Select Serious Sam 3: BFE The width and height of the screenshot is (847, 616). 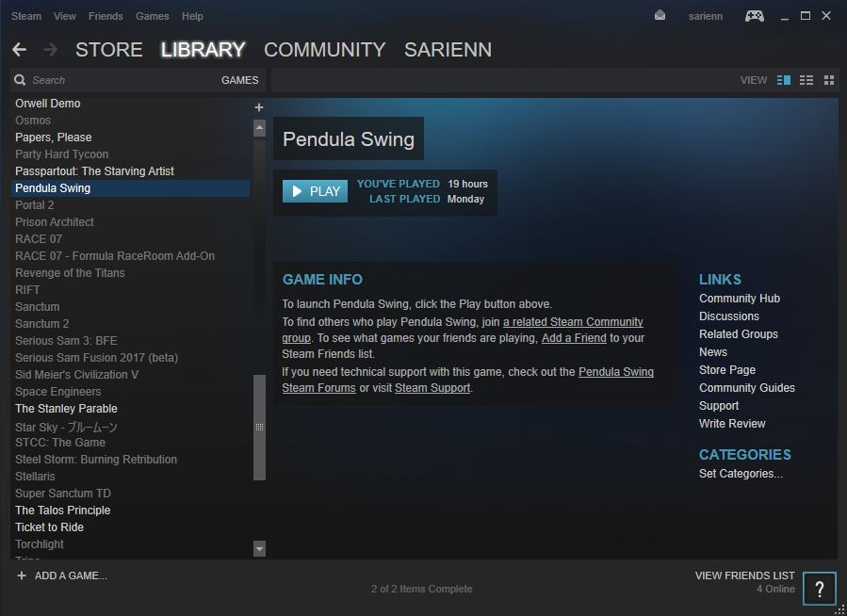pyautogui.click(x=130, y=341)
